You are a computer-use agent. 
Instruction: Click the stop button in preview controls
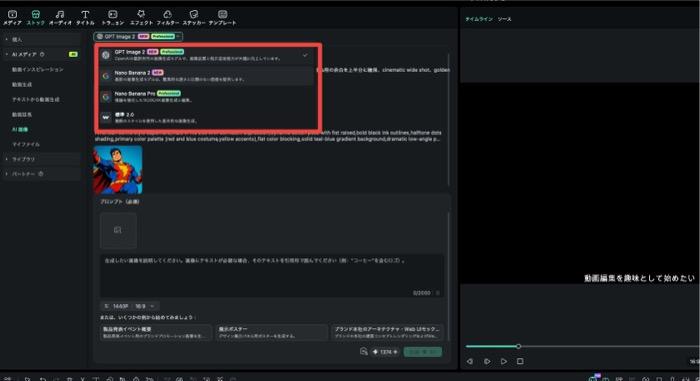click(520, 361)
